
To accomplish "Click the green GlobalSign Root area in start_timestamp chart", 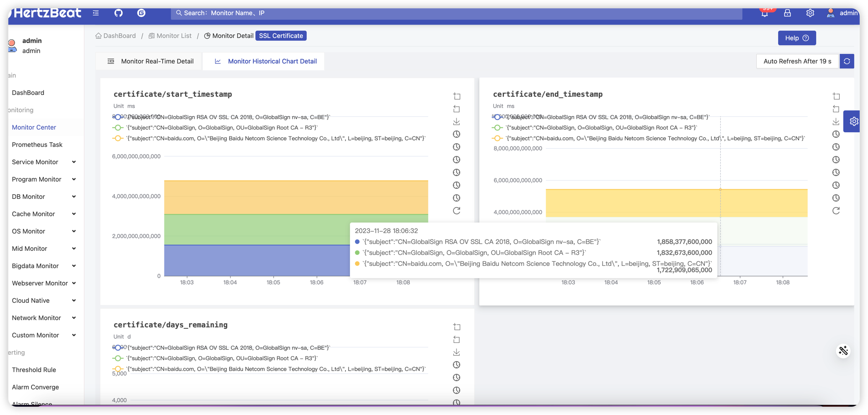I will (257, 229).
